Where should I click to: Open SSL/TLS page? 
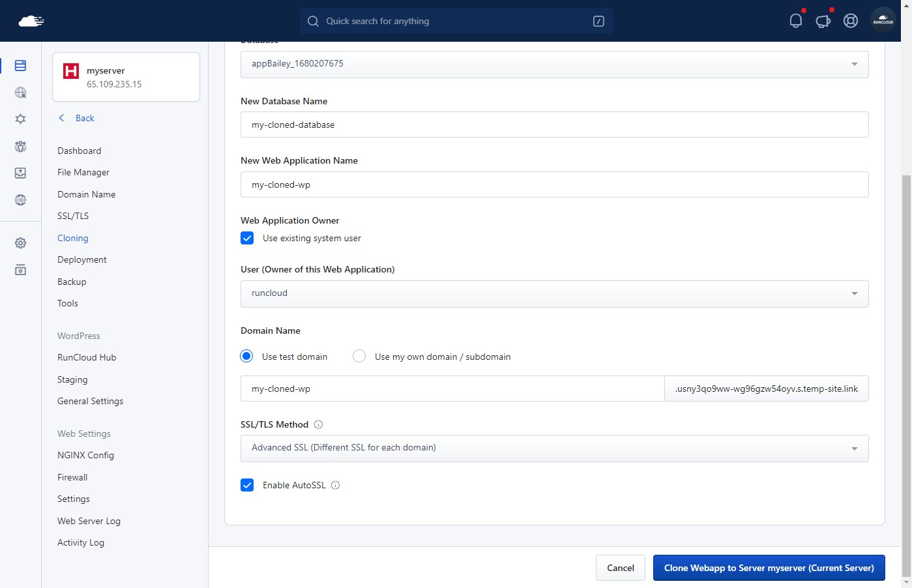[x=73, y=216]
